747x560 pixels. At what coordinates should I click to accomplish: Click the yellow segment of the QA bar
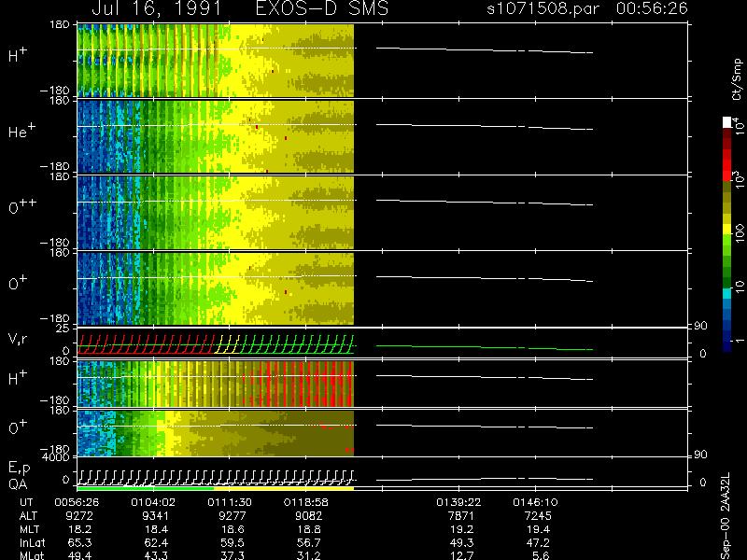(x=284, y=488)
